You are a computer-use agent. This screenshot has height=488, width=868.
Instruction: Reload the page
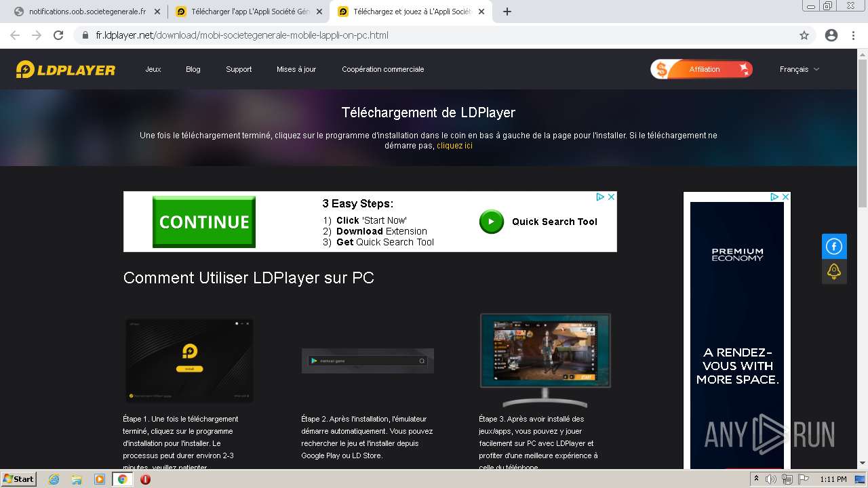coord(58,35)
